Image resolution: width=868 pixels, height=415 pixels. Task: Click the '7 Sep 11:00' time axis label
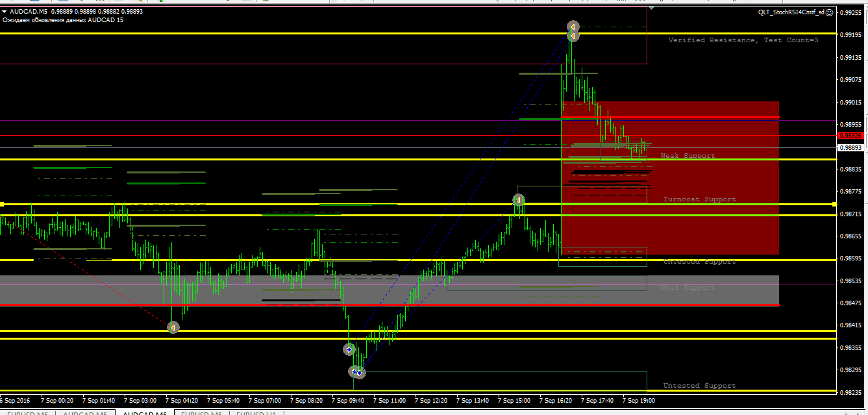click(x=389, y=401)
